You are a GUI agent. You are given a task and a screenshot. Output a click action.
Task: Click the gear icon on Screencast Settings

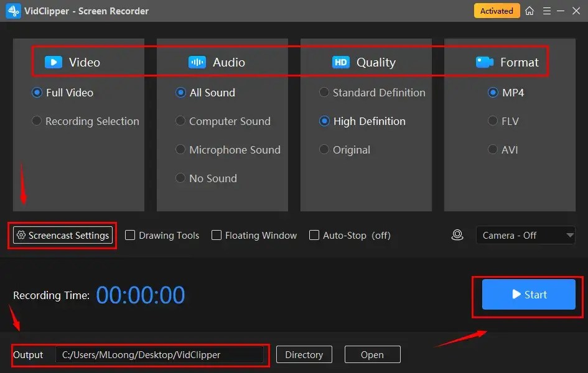pos(21,235)
